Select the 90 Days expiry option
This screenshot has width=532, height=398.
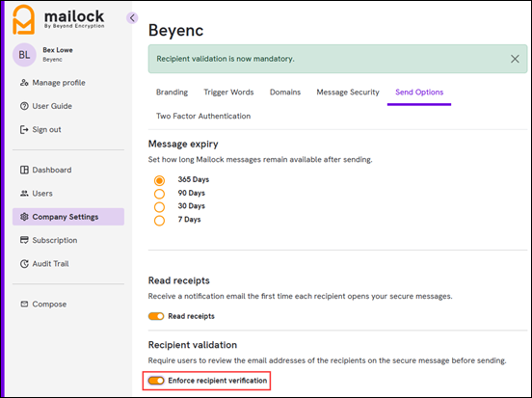159,194
